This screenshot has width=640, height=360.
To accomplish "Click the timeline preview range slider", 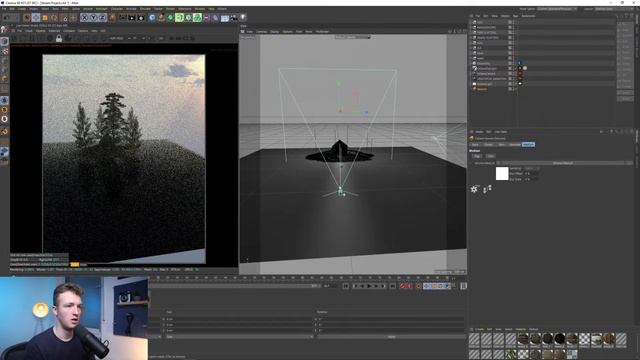I will point(234,286).
